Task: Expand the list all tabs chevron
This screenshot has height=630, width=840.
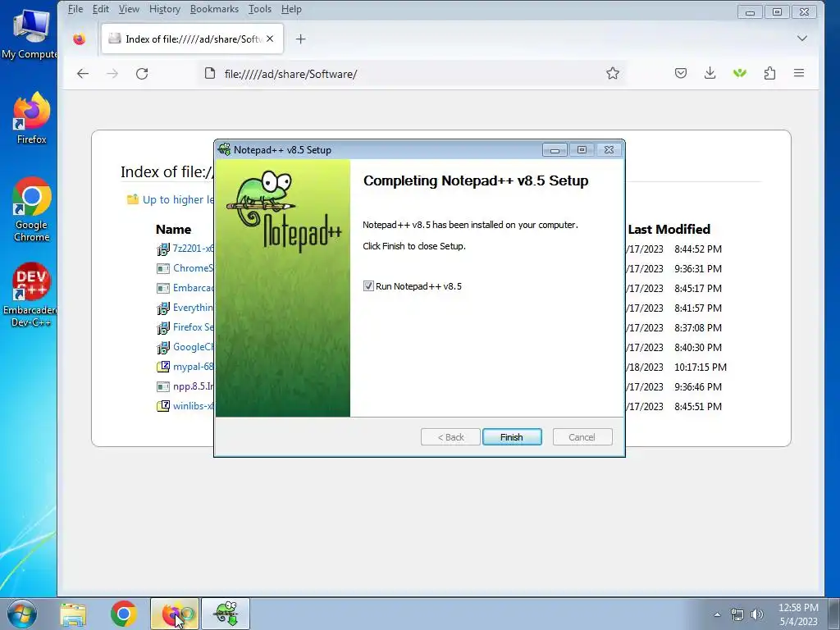Action: 802,39
